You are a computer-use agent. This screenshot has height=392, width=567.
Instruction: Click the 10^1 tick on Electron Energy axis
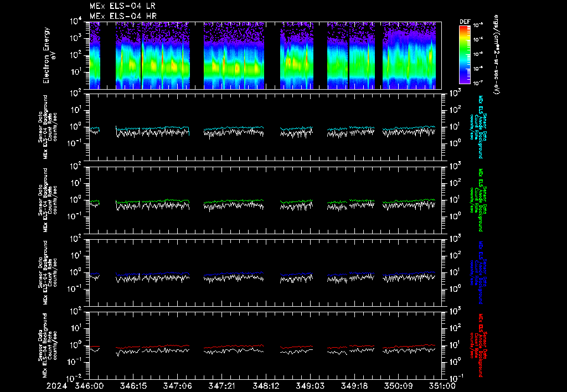click(x=76, y=71)
